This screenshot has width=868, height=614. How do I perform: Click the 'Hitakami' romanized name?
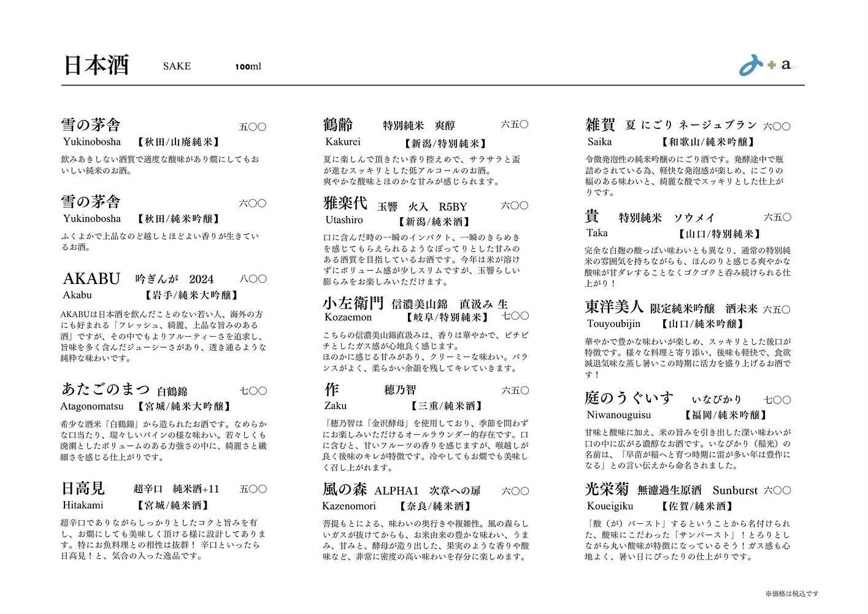(x=83, y=505)
